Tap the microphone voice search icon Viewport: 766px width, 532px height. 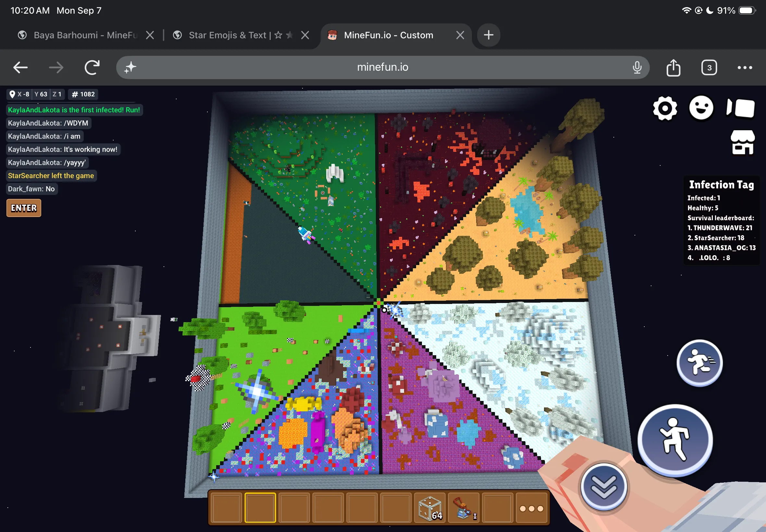coord(637,68)
